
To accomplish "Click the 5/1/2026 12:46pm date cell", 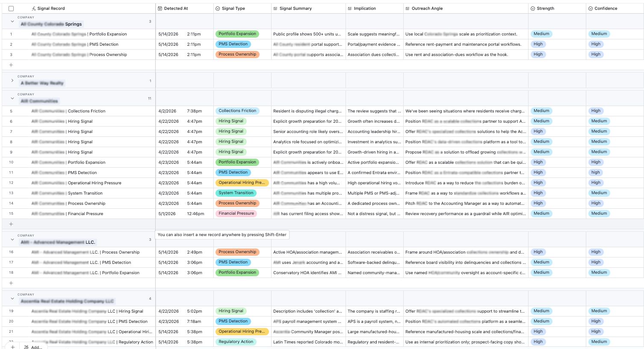I will coord(184,214).
